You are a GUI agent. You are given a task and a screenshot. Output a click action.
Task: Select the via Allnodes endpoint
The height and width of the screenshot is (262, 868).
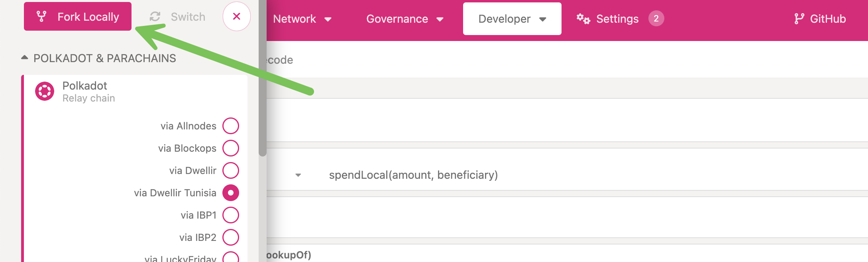click(x=230, y=125)
